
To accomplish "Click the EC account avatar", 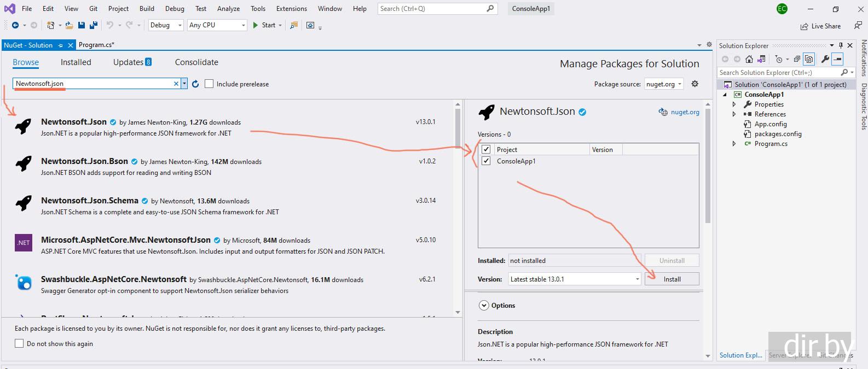I will pos(782,9).
